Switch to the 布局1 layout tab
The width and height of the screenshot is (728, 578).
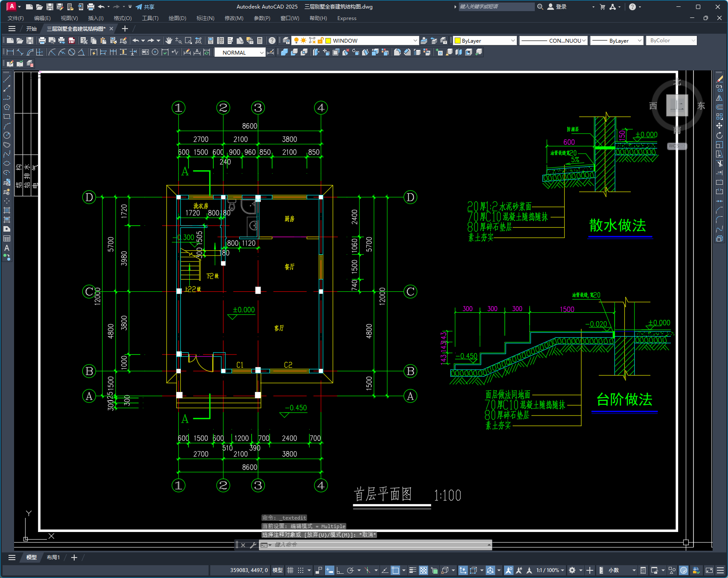click(x=53, y=558)
